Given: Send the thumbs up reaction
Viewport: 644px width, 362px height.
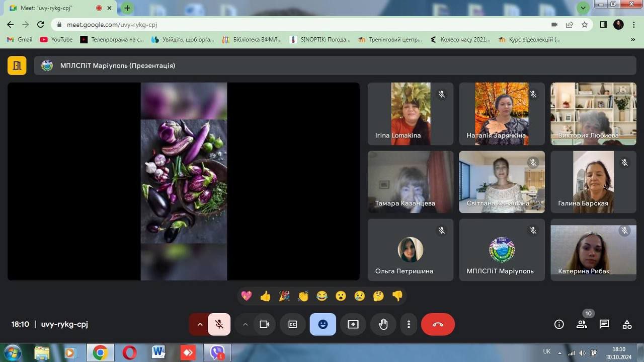Looking at the screenshot, I should [265, 296].
